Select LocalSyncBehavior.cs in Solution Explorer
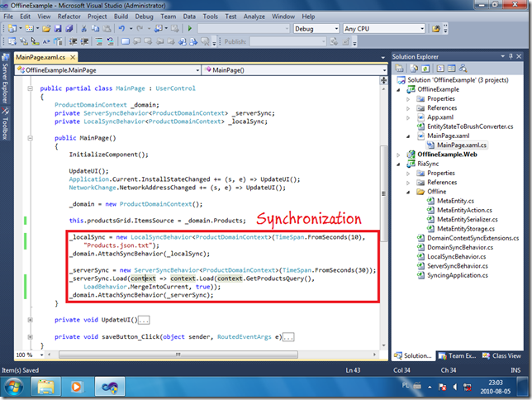The width and height of the screenshot is (532, 400). click(456, 257)
